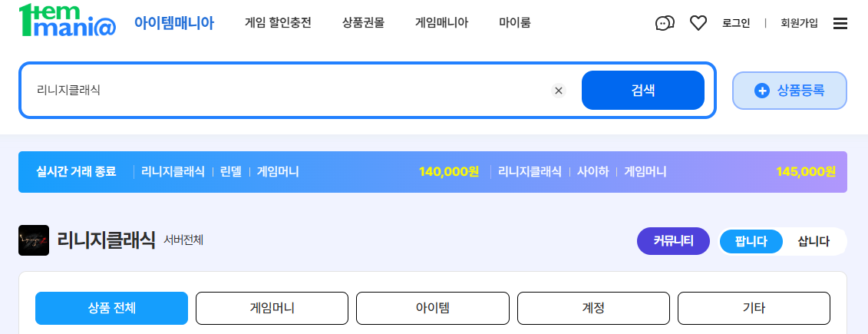Image resolution: width=868 pixels, height=334 pixels.
Task: Click the ItemMania logo
Action: [67, 21]
